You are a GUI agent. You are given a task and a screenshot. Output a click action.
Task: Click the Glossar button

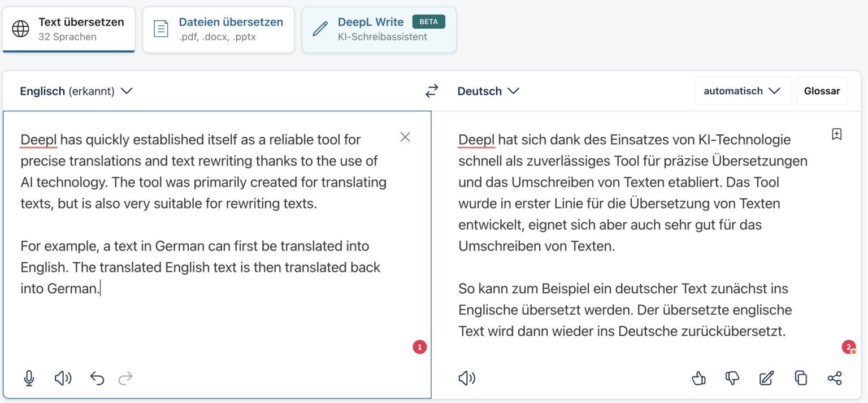822,91
